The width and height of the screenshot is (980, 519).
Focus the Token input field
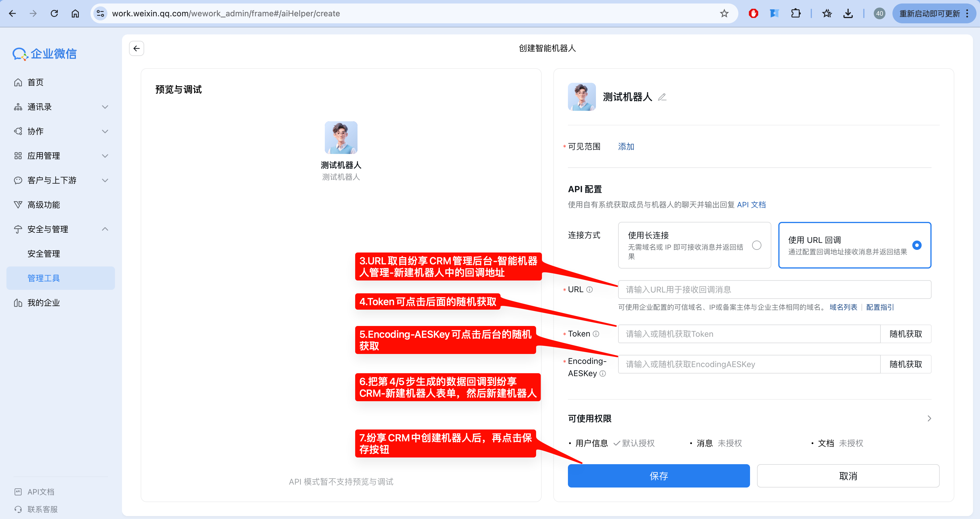pyautogui.click(x=749, y=334)
